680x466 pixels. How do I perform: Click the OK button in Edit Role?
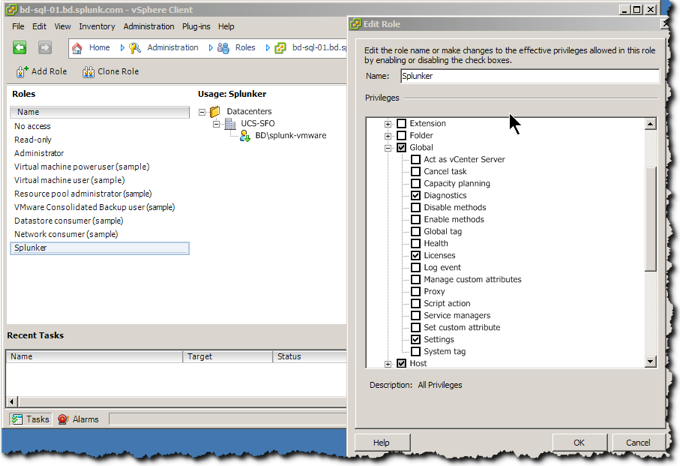coord(579,443)
